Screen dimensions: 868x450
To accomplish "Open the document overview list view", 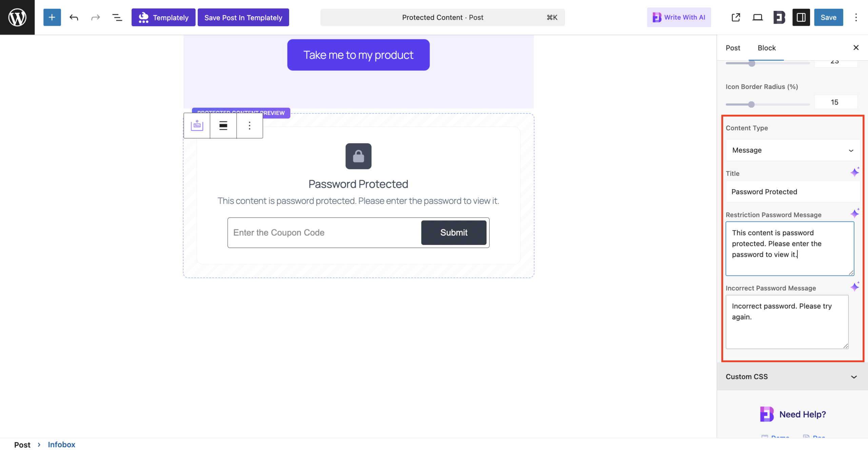I will click(117, 17).
